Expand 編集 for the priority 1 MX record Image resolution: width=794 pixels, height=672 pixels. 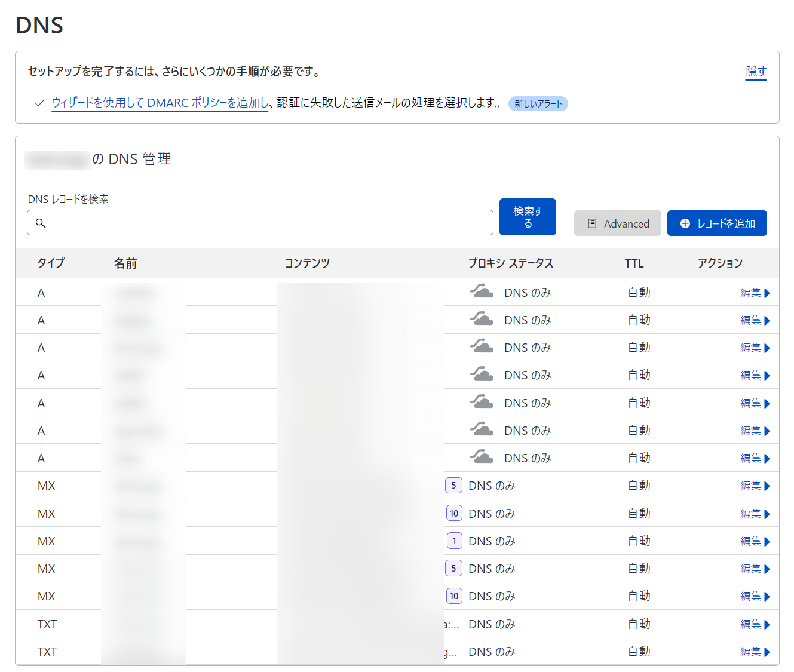click(x=755, y=541)
